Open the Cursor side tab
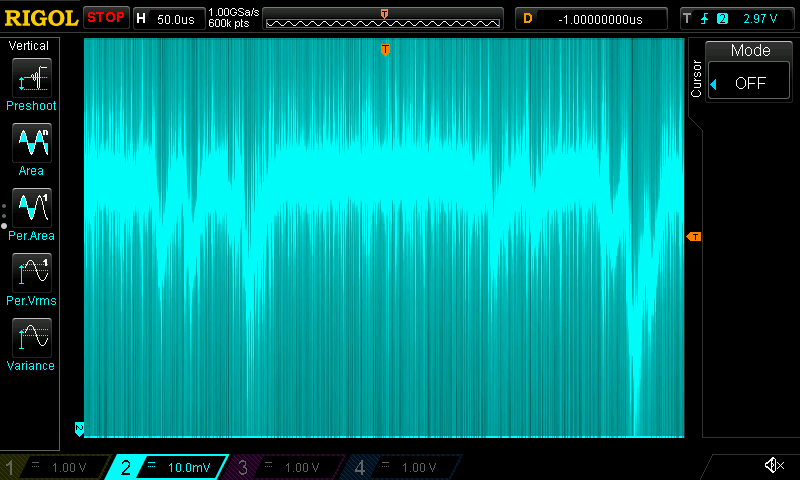 697,77
